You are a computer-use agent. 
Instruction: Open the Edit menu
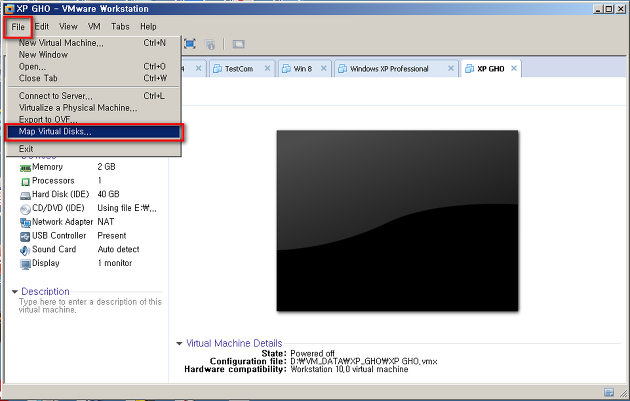42,27
